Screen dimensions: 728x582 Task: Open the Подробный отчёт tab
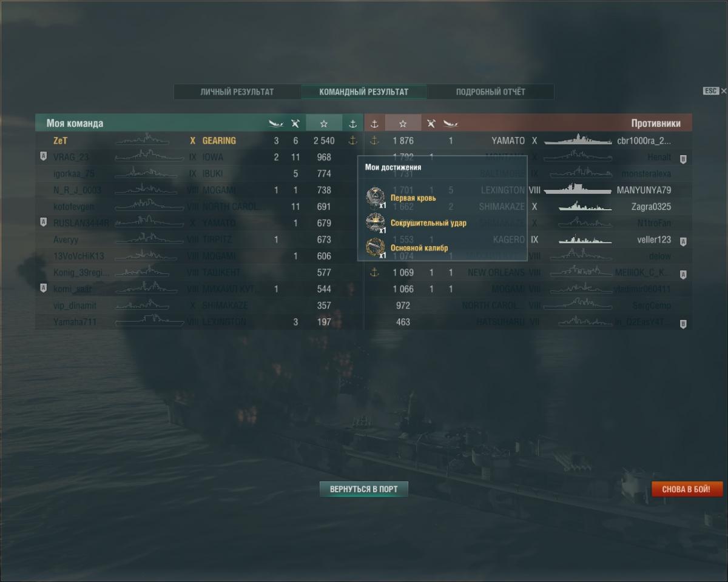[491, 92]
